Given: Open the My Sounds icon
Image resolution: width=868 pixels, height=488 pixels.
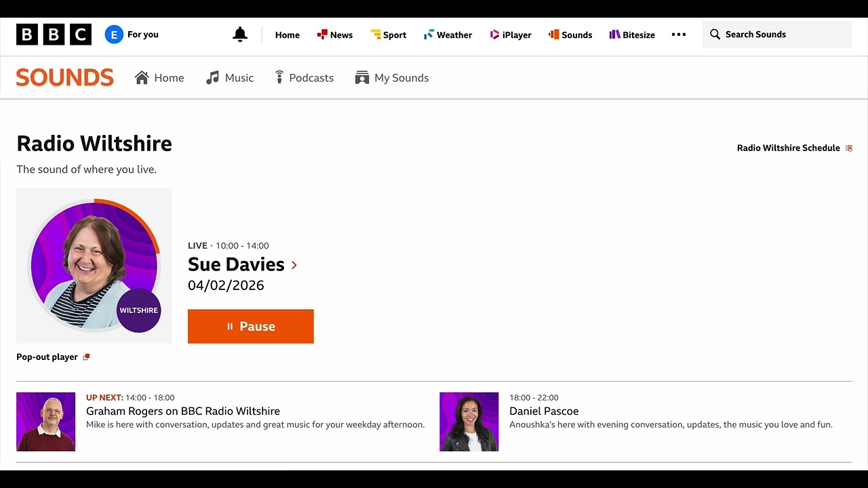Looking at the screenshot, I should pyautogui.click(x=362, y=78).
